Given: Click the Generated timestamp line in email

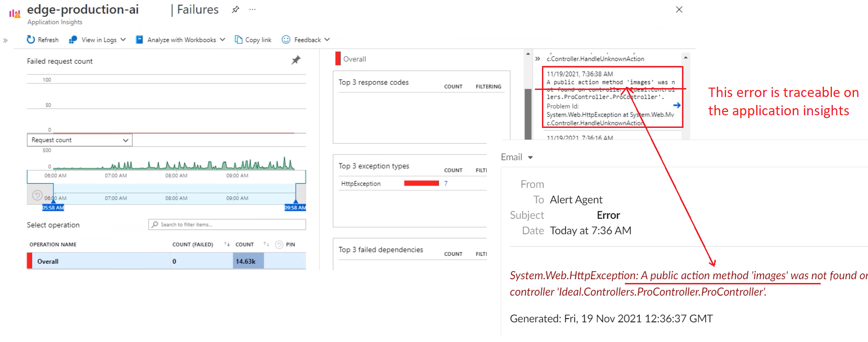Looking at the screenshot, I should (611, 319).
